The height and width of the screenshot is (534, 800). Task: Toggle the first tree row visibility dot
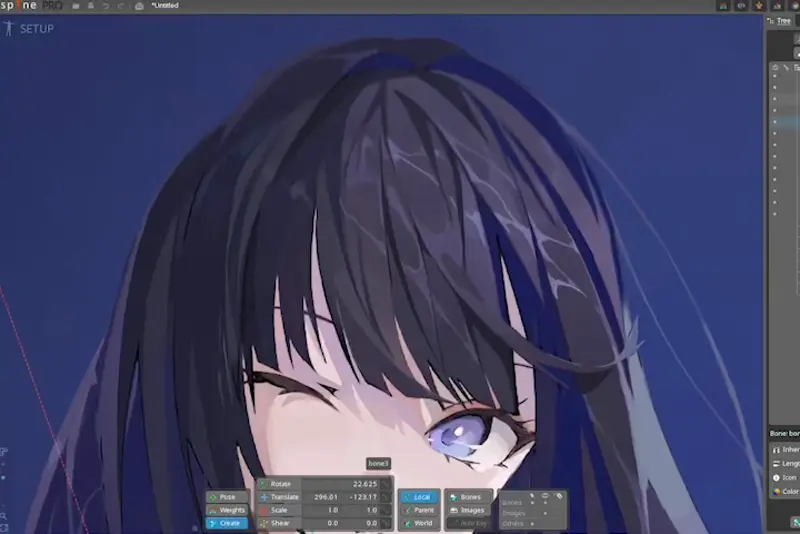point(775,76)
